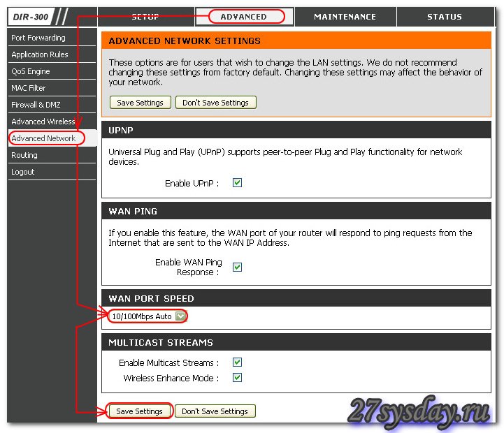The width and height of the screenshot is (504, 433).
Task: Toggle Enable Multicast Streams checkbox
Action: 237,362
